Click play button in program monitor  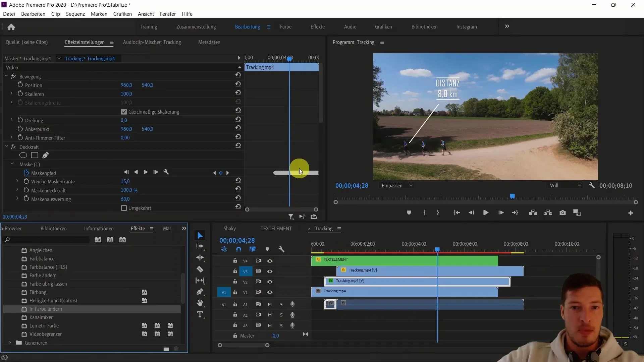click(x=486, y=213)
